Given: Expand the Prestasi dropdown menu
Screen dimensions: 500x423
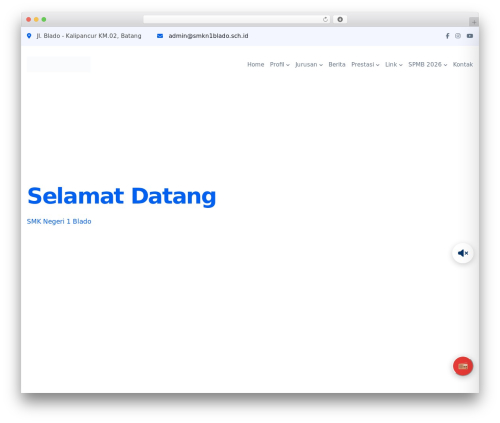Looking at the screenshot, I should (x=365, y=64).
